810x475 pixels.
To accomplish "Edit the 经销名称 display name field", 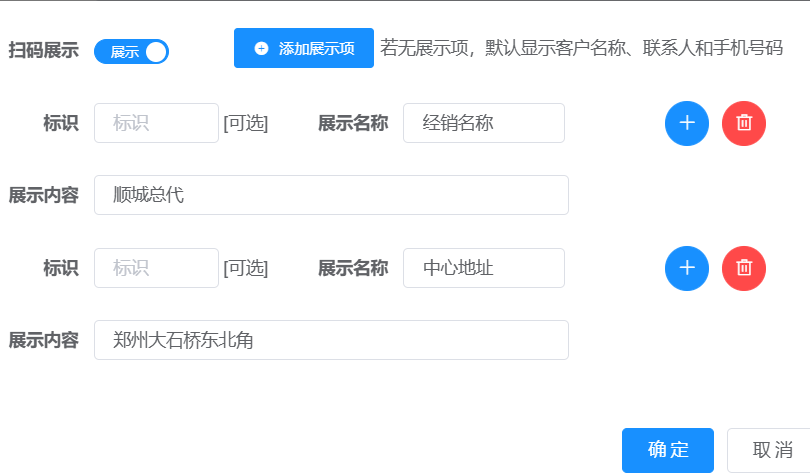I will [x=484, y=123].
